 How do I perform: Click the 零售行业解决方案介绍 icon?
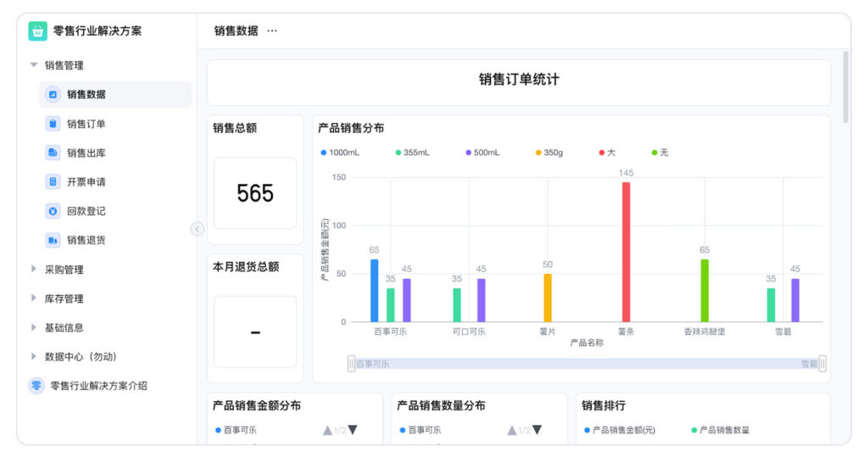(37, 386)
